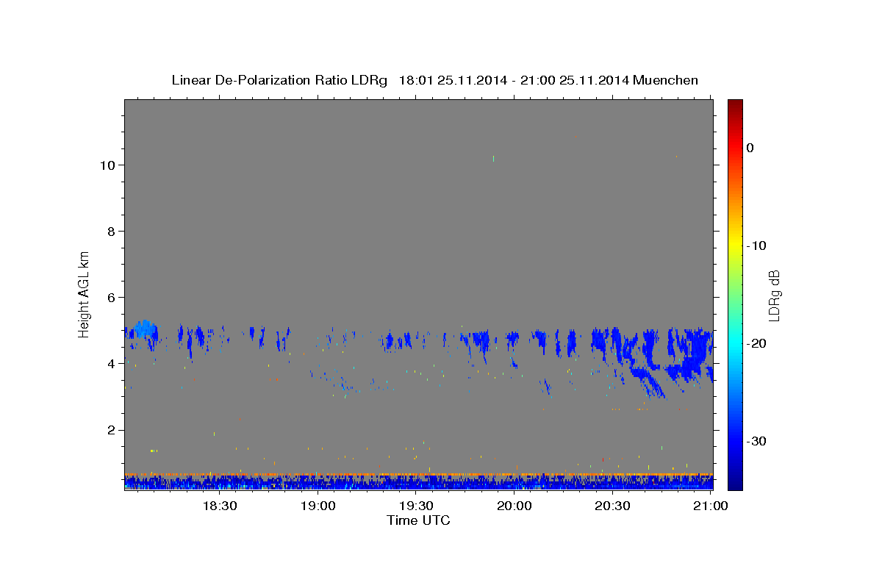
Task: Click the green section of the colorbar
Action: [x=735, y=294]
